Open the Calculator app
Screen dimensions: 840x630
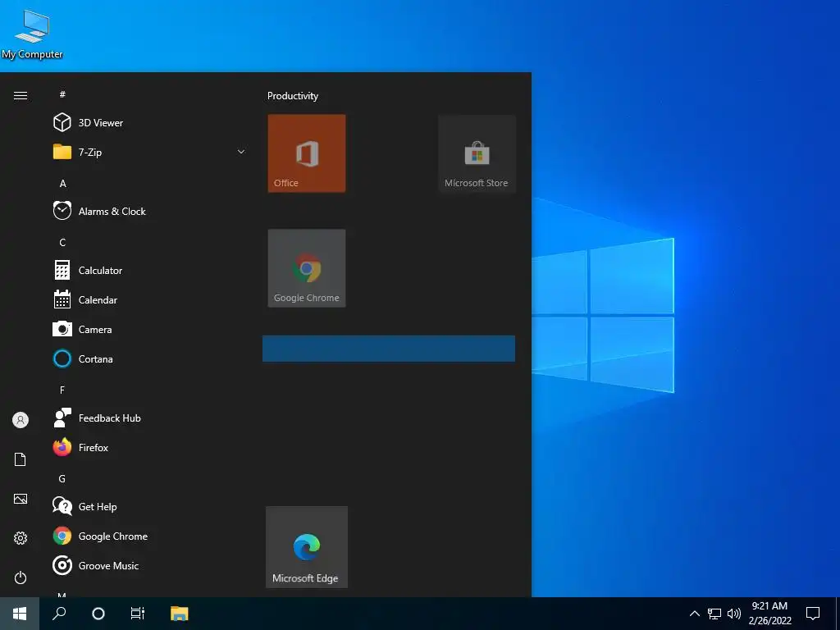[x=150, y=271]
